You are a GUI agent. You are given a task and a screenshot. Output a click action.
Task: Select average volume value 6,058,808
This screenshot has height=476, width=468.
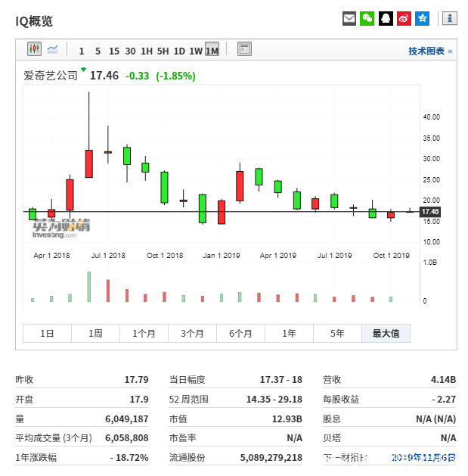tap(127, 437)
